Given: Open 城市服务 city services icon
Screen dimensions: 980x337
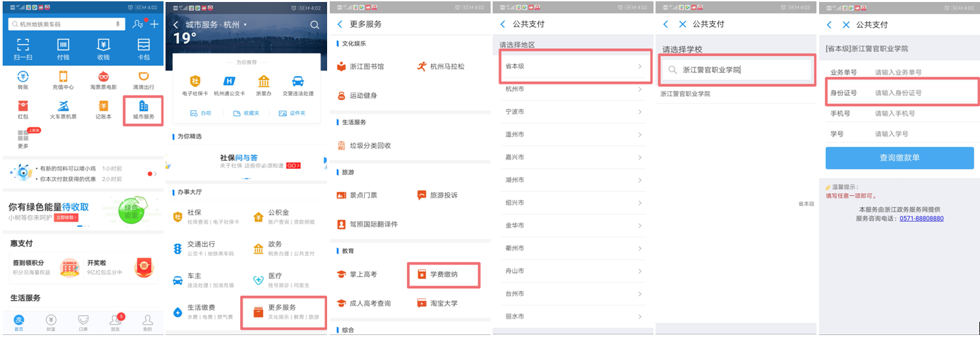Looking at the screenshot, I should pyautogui.click(x=144, y=106).
